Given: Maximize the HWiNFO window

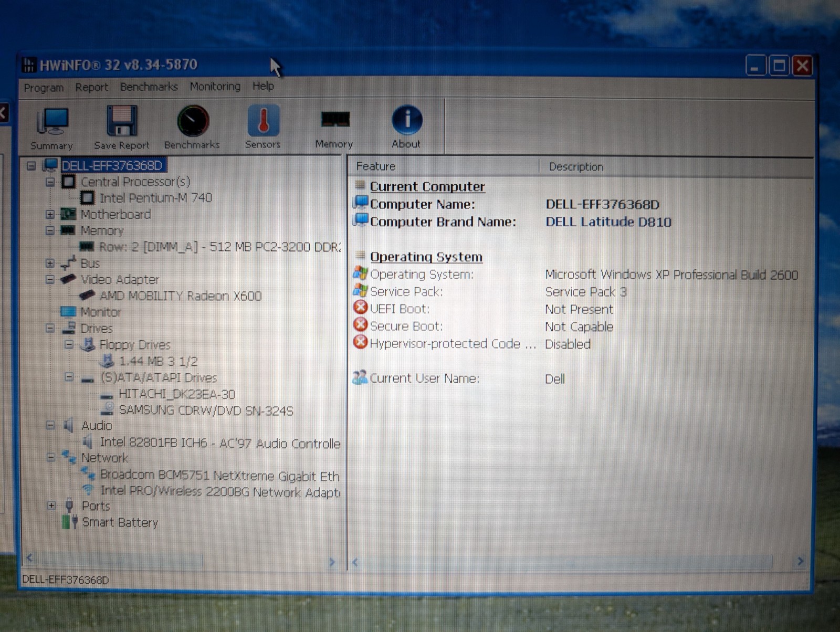Looking at the screenshot, I should coord(779,66).
